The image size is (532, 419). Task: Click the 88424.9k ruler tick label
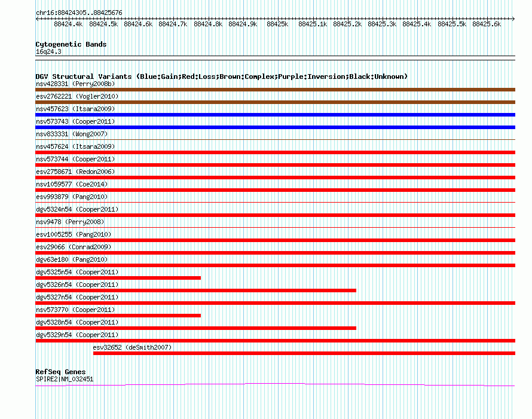[243, 24]
